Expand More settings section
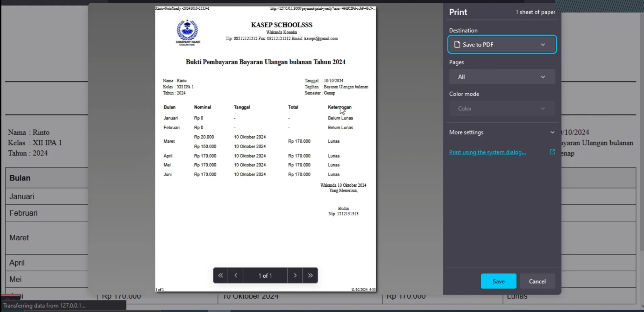This screenshot has width=644, height=312. coord(502,132)
